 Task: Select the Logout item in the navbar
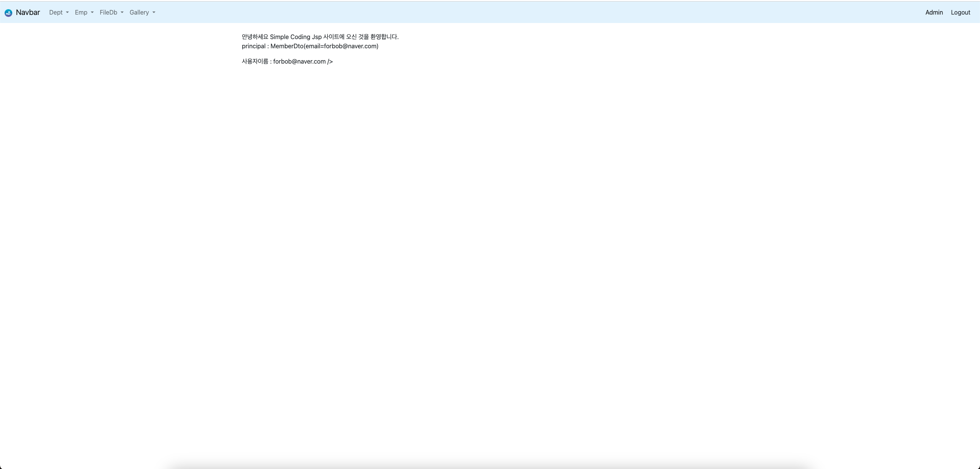pos(960,12)
